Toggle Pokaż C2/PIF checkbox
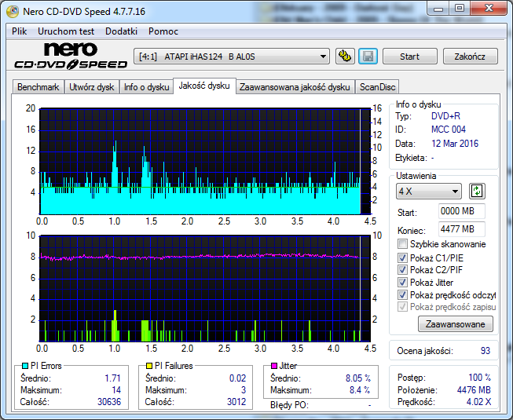513x420 pixels. (402, 269)
